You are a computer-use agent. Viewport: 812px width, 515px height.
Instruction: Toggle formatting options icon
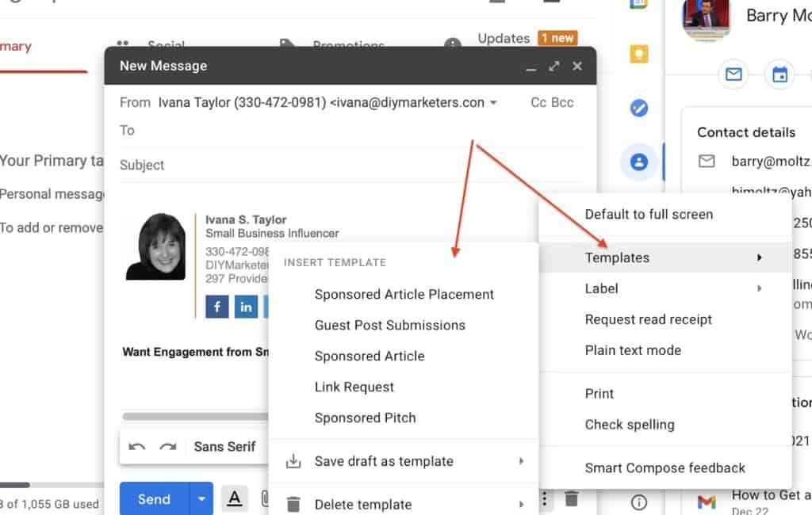(235, 499)
